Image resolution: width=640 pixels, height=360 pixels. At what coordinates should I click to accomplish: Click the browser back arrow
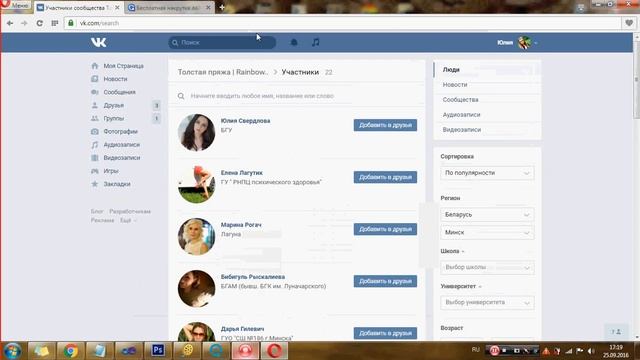tap(10, 23)
